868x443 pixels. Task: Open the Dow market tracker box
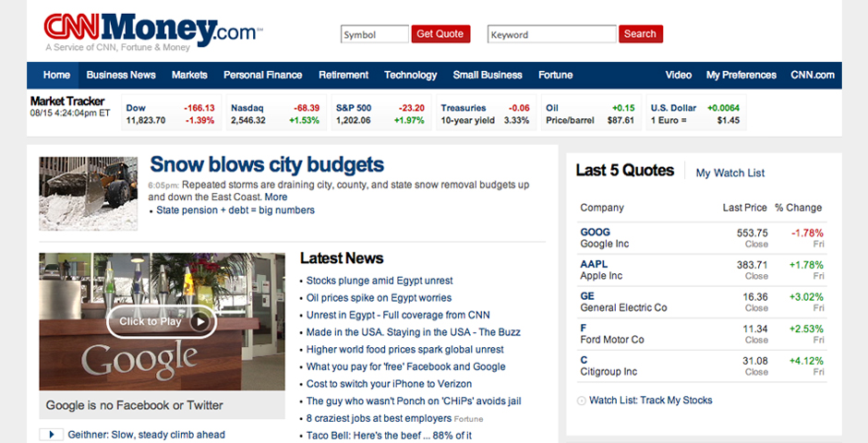tap(171, 114)
